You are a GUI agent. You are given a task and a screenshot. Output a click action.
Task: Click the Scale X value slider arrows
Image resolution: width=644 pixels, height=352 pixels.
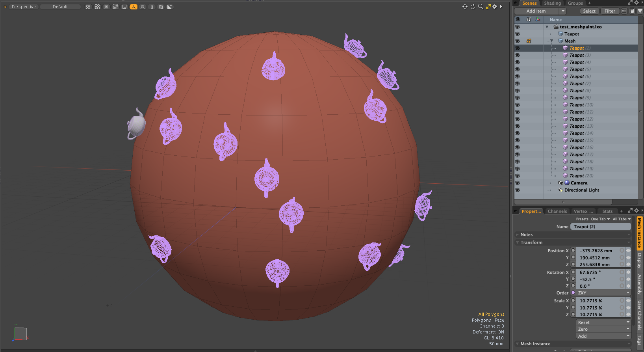click(628, 301)
